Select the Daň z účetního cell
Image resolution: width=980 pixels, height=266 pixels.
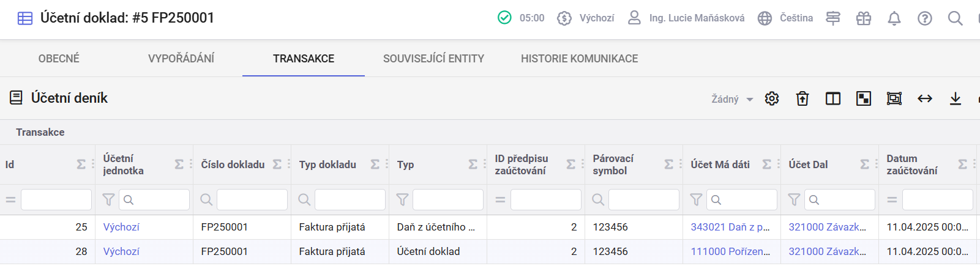coord(438,227)
